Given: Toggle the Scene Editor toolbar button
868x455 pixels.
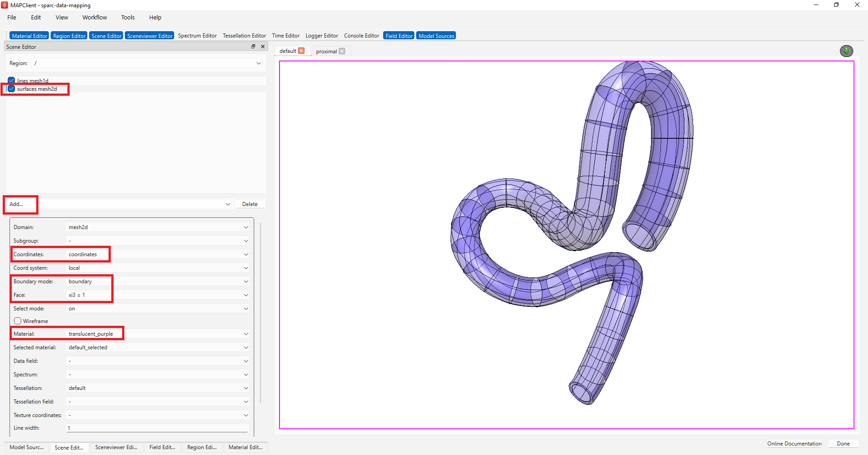Looking at the screenshot, I should coord(106,36).
